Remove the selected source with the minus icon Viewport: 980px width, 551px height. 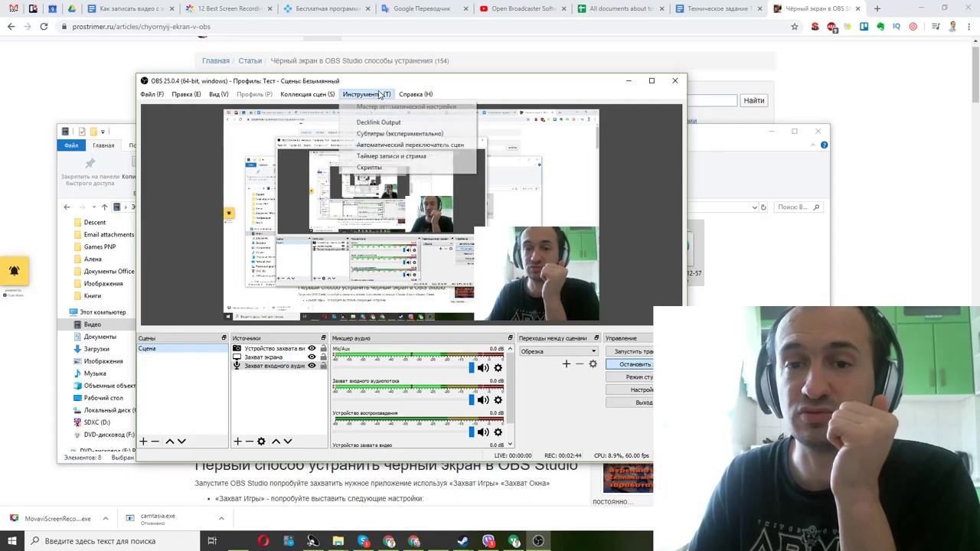(x=249, y=442)
